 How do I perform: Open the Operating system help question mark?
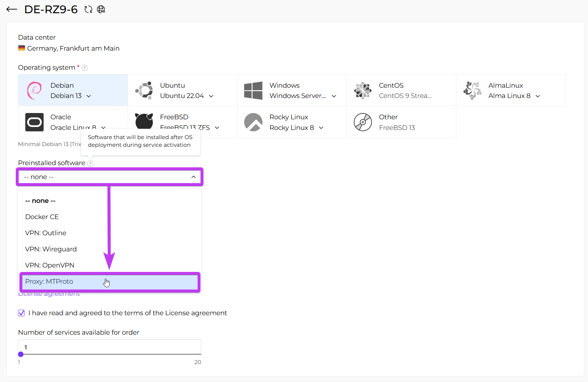tap(85, 68)
